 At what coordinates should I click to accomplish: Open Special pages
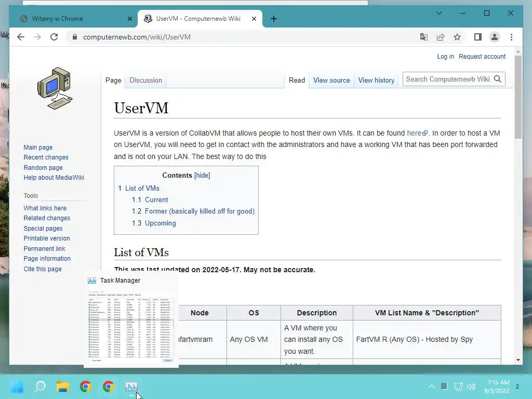point(43,229)
